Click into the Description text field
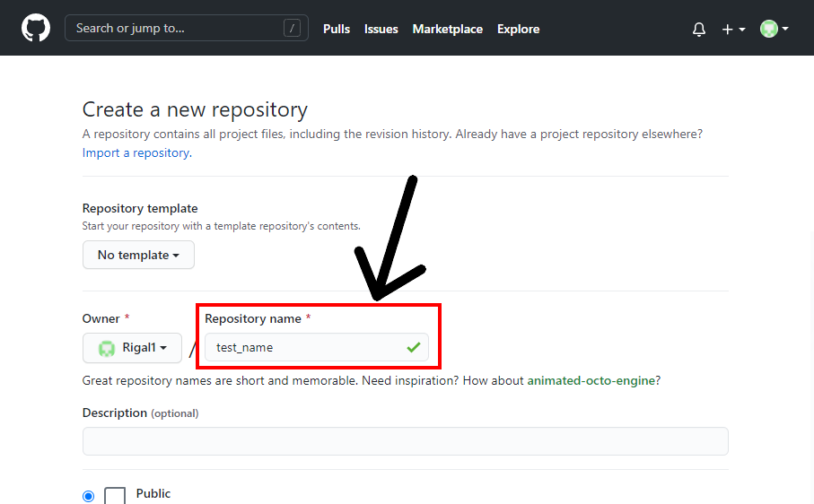814x504 pixels. [x=406, y=441]
